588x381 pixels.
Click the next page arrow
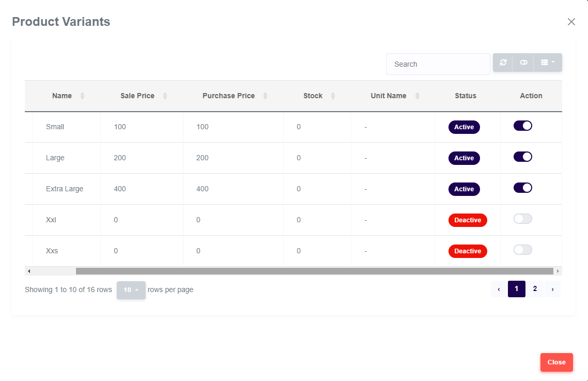point(552,289)
